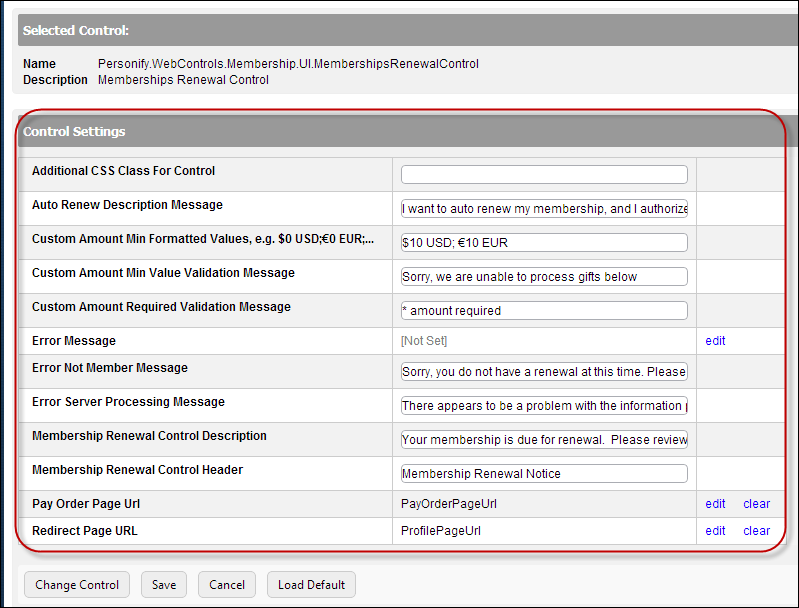799x608 pixels.
Task: Click the Custom Amount Min Formatted Values field
Action: pyautogui.click(x=544, y=243)
